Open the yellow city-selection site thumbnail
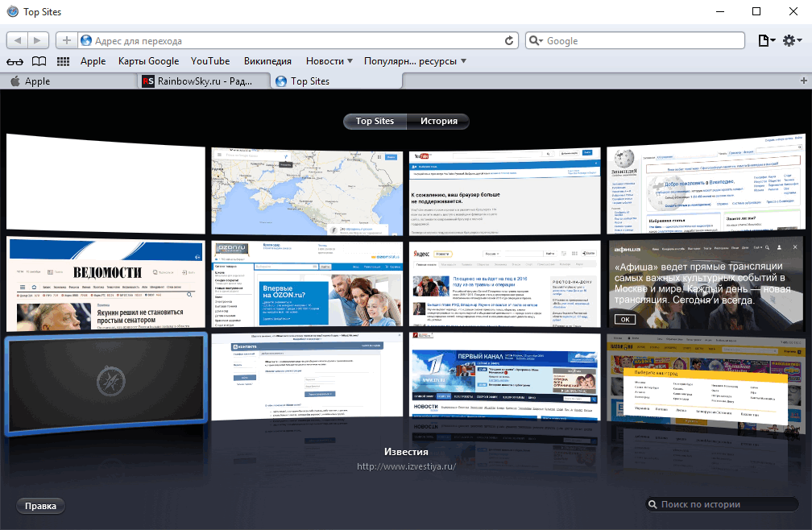 click(706, 383)
